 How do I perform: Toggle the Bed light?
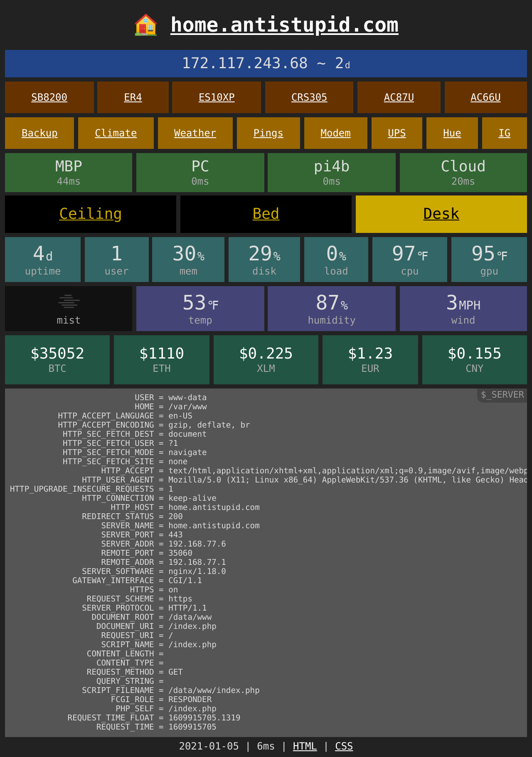click(266, 214)
